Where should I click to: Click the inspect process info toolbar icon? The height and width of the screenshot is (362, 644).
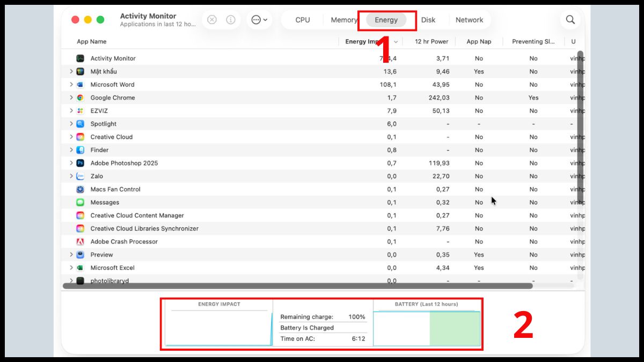click(x=231, y=20)
